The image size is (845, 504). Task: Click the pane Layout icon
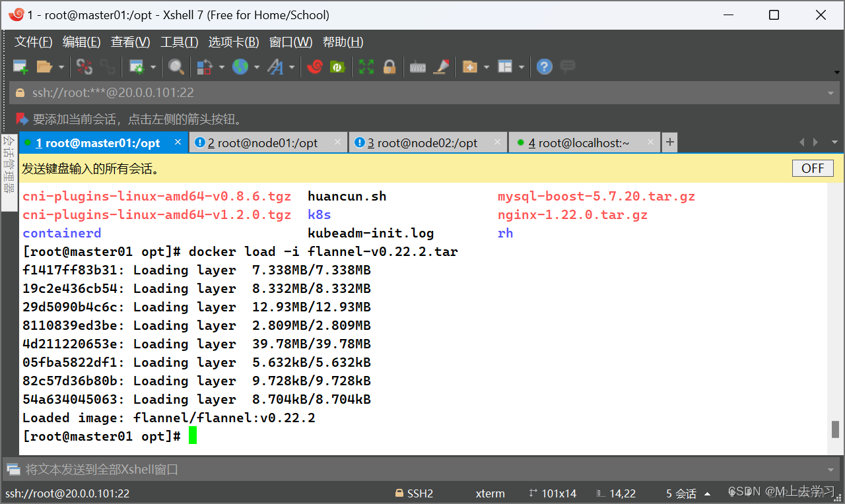(505, 67)
